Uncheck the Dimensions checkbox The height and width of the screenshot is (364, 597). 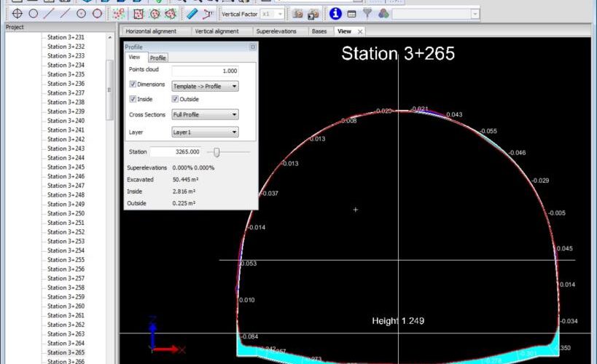pos(133,84)
